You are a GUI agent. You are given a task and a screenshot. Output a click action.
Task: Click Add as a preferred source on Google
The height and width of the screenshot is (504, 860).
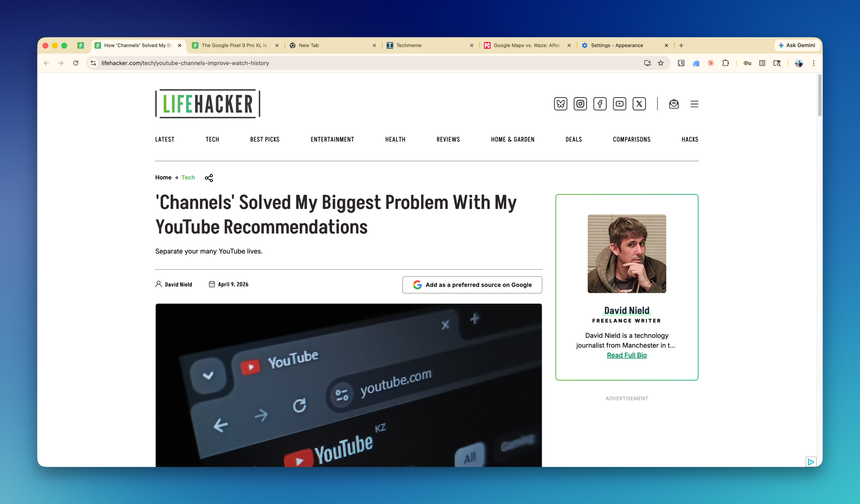(x=472, y=285)
